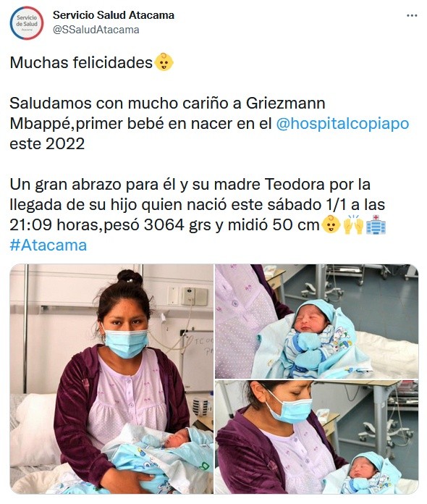427x504 pixels.
Task: Open the #Atacama hashtag
Action: [48, 245]
